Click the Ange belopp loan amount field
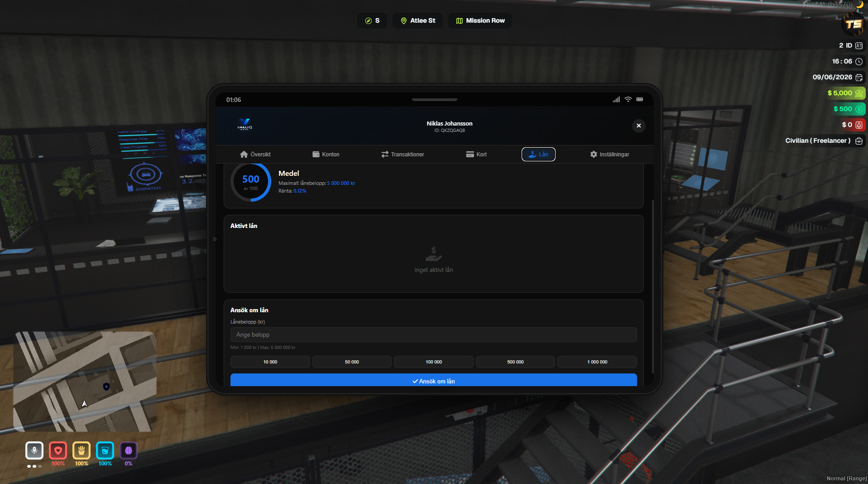Screen dimensions: 868x484 [433, 335]
